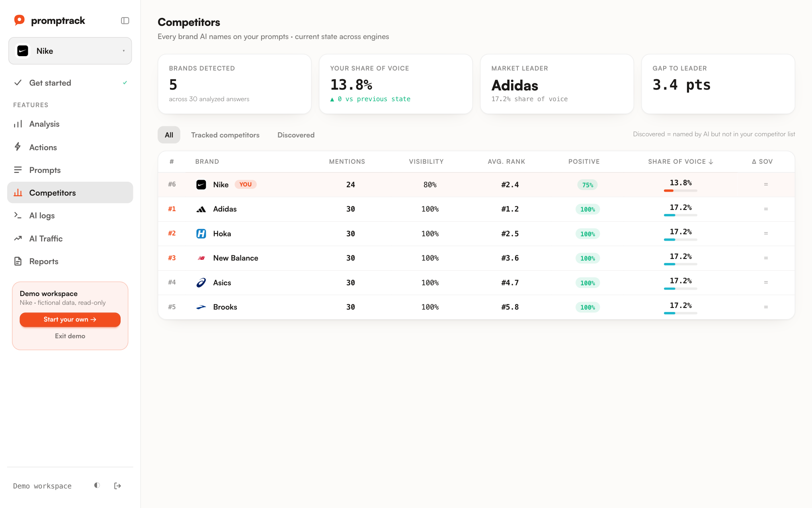812x508 pixels.
Task: Click the AI Traffic trend arrow icon
Action: click(18, 239)
